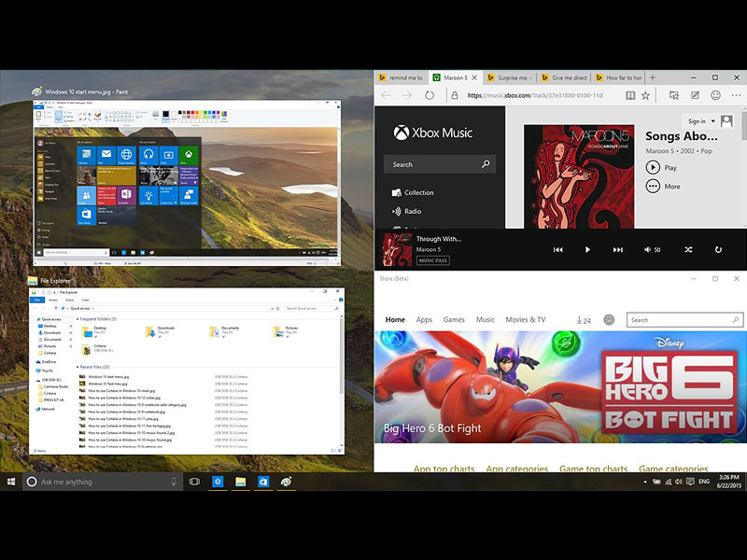747x560 pixels.
Task: Switch to 'How far to hor' tab
Action: pos(618,77)
